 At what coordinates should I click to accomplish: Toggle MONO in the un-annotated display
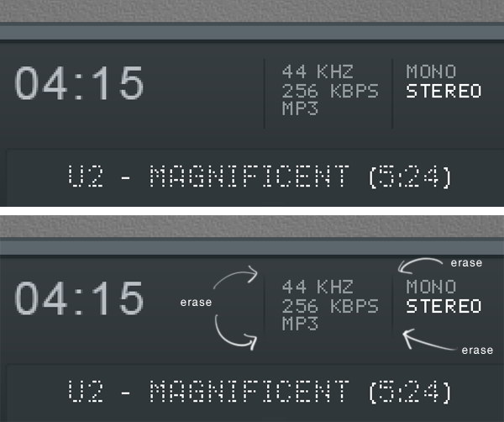(x=431, y=72)
